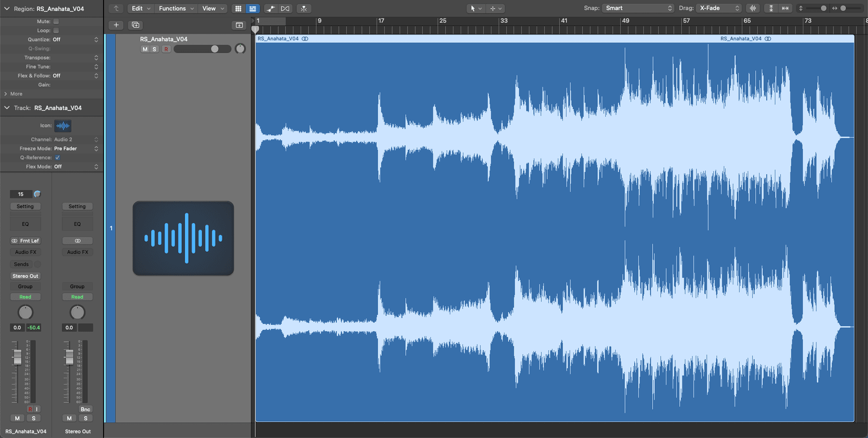
Task: Click the track header pan knob
Action: (x=240, y=49)
